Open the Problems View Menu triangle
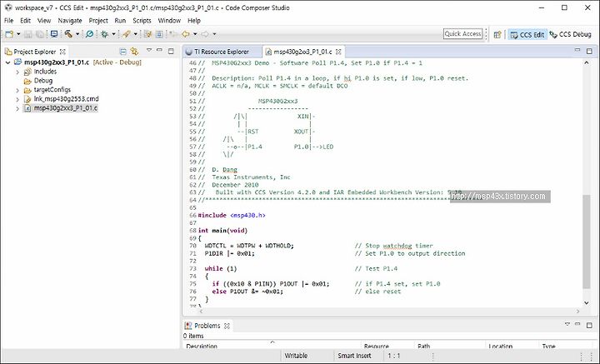The height and width of the screenshot is (364, 600). pyautogui.click(x=567, y=325)
